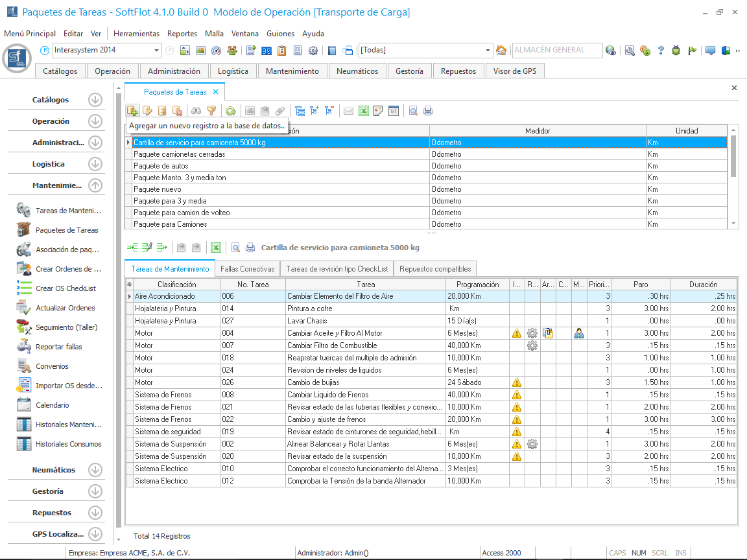Expand the Catálogos sidebar section arrow
Viewport: 747px width, 560px height.
point(95,100)
